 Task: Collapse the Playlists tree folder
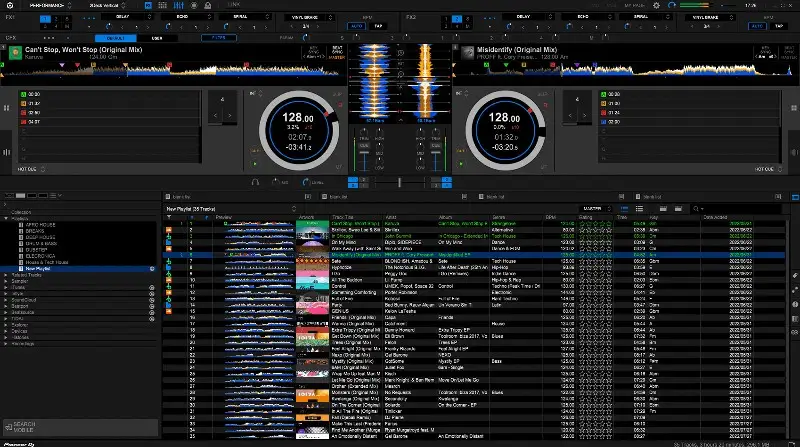point(7,219)
